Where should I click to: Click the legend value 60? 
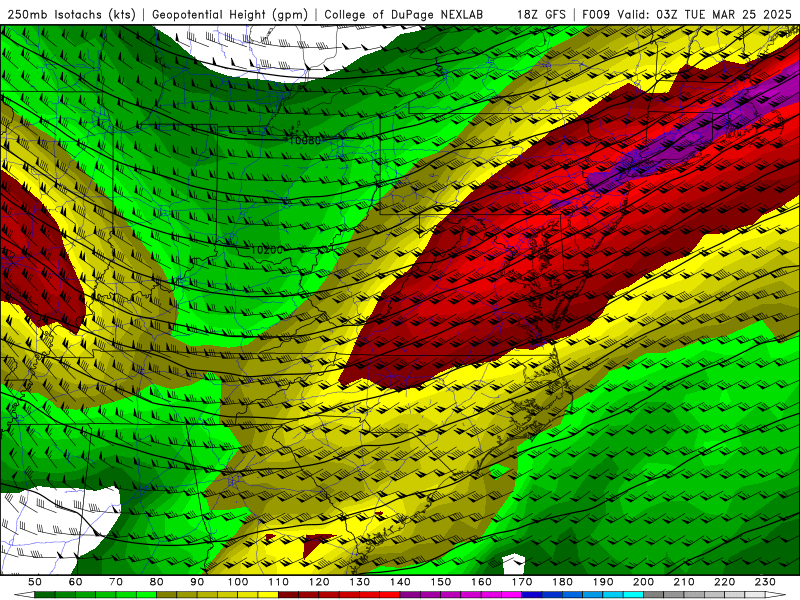(x=76, y=582)
